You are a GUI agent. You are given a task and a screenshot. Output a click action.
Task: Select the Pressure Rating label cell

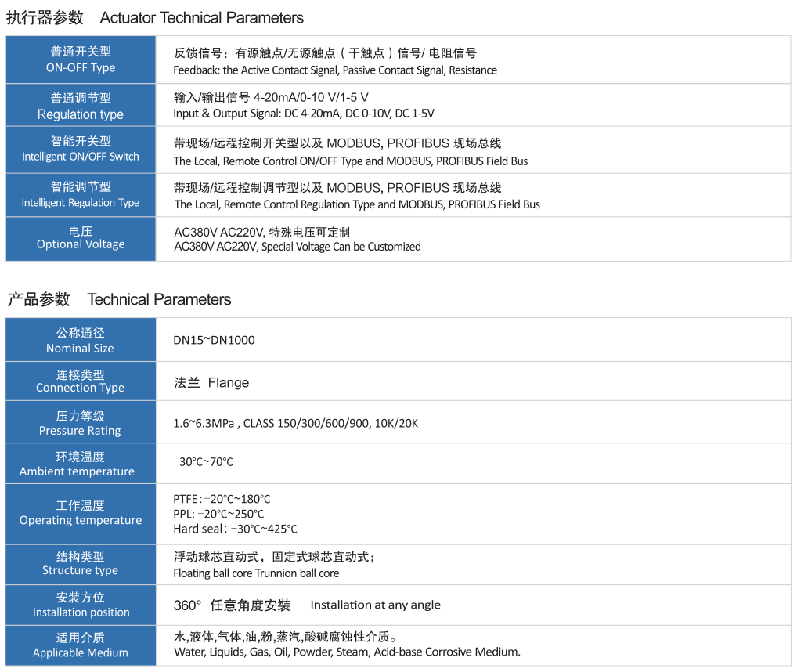tap(81, 423)
